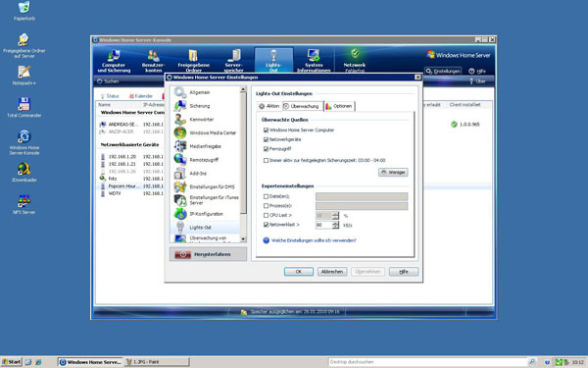Launch Notepad++ desktop icon
Image resolution: width=588 pixels, height=368 pixels.
24,76
